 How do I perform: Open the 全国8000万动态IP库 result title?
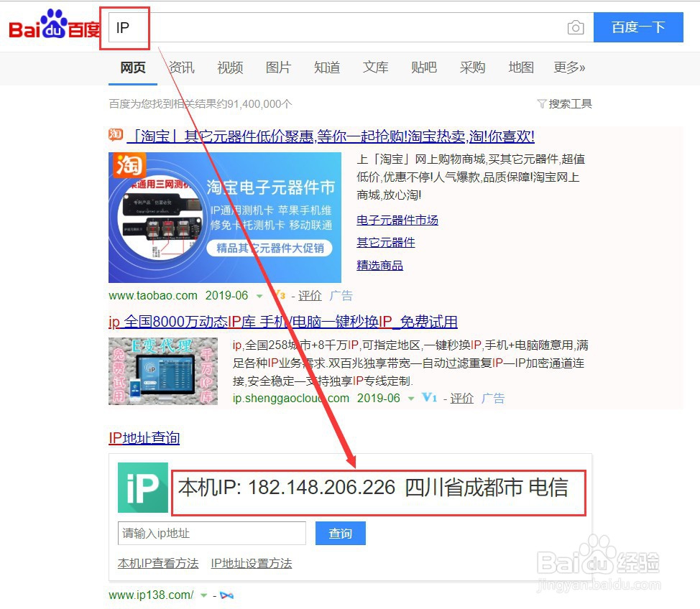(x=283, y=322)
